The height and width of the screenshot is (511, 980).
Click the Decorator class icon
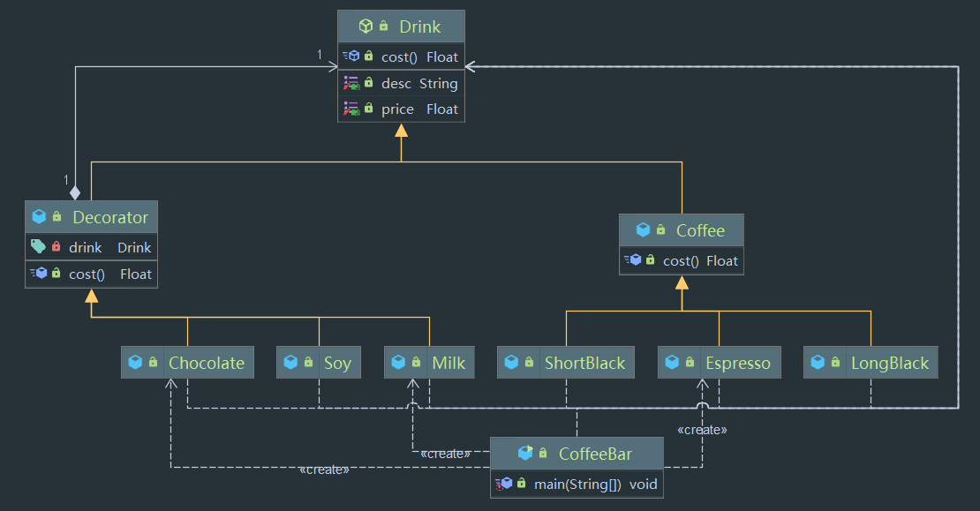tap(39, 216)
